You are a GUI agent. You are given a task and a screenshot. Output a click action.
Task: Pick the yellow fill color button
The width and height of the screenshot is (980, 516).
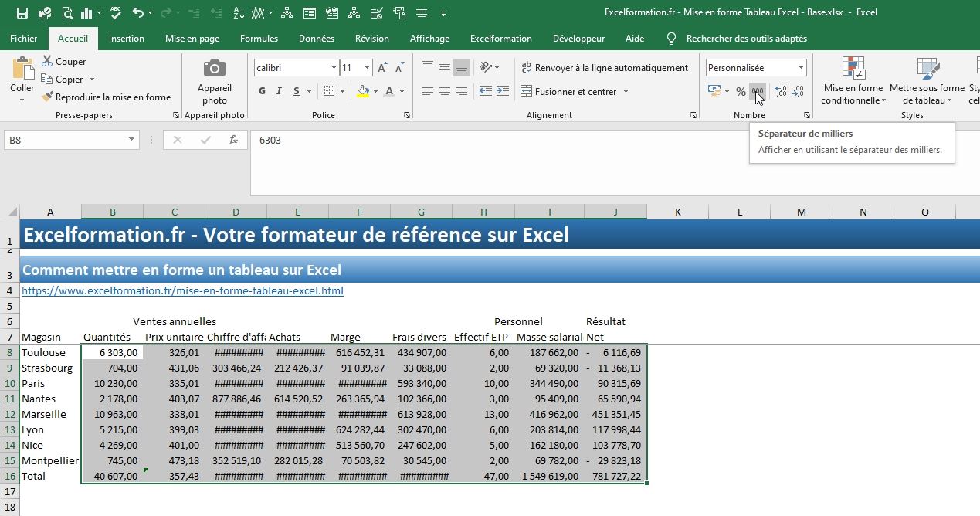[x=364, y=91]
